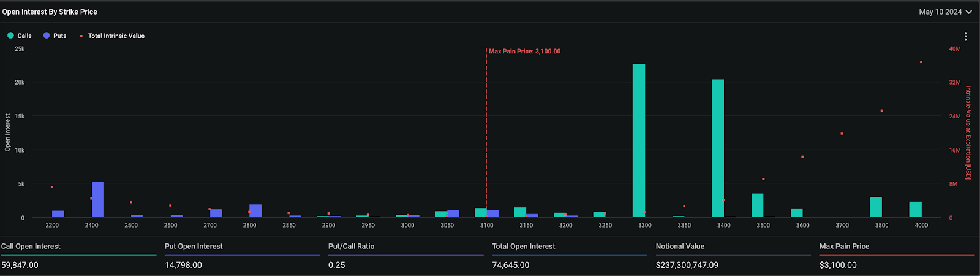Click the 40M label on intrinsic value axis
This screenshot has width=980, height=276.
click(x=955, y=48)
